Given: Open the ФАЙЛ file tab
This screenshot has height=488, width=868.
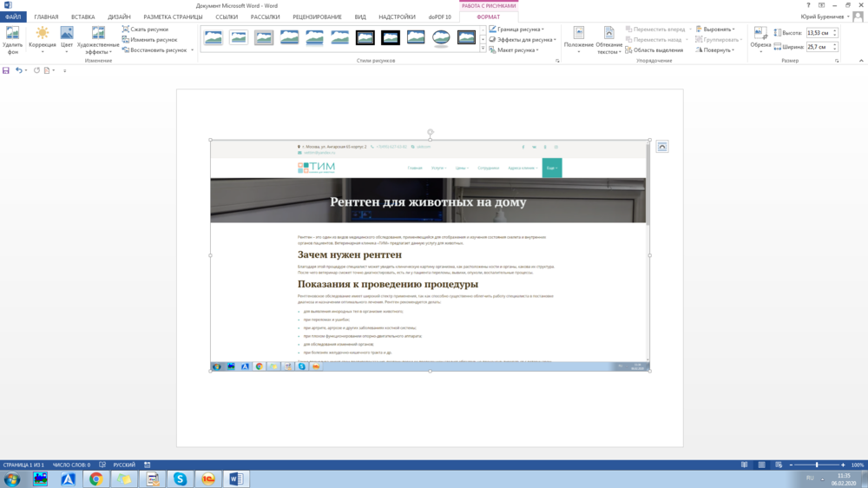Looking at the screenshot, I should 13,17.
